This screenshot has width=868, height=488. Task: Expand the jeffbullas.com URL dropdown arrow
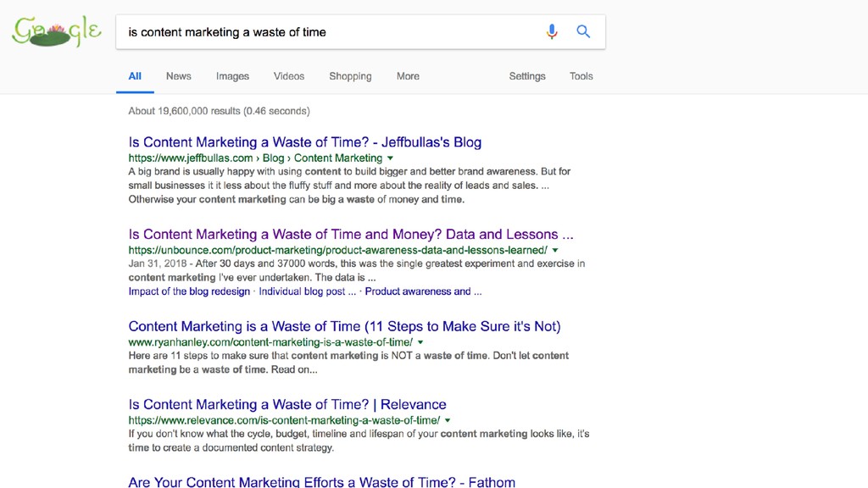(390, 158)
